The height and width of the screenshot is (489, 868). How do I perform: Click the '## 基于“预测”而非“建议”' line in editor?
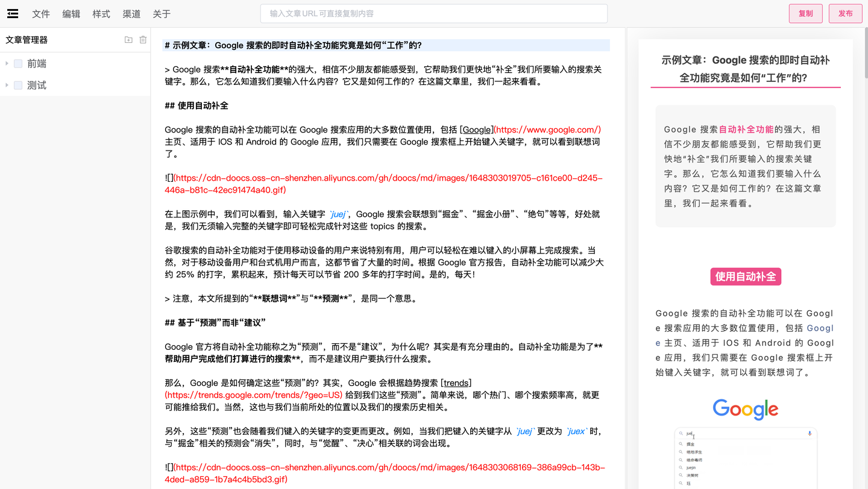[x=215, y=322]
